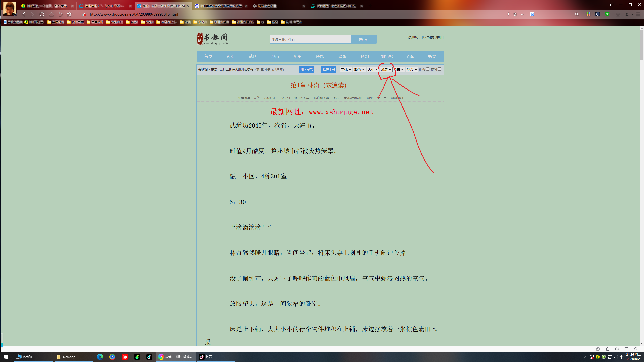Click the 注册 register link
The height and width of the screenshot is (362, 644).
[x=439, y=37]
